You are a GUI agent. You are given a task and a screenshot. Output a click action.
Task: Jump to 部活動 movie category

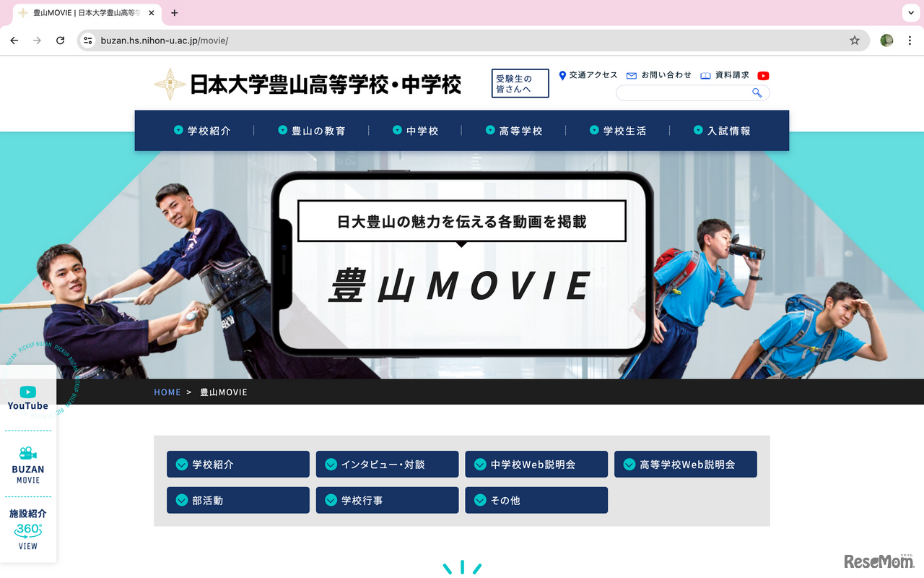coord(238,500)
